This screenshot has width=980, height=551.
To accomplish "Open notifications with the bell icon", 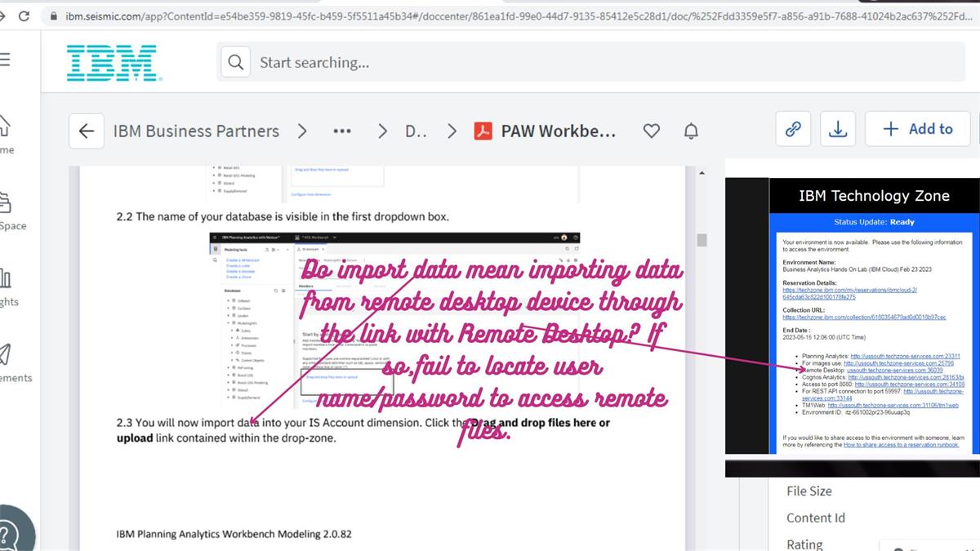I will click(690, 131).
